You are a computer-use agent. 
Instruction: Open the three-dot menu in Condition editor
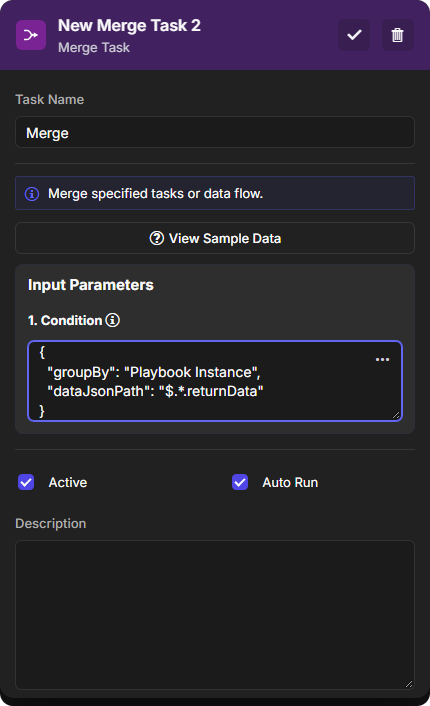click(x=382, y=359)
